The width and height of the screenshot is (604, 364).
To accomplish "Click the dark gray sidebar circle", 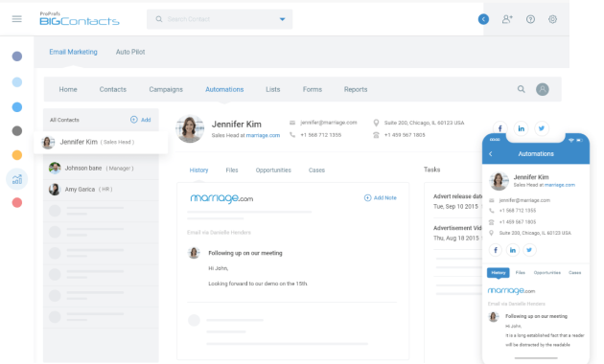I will click(x=17, y=131).
